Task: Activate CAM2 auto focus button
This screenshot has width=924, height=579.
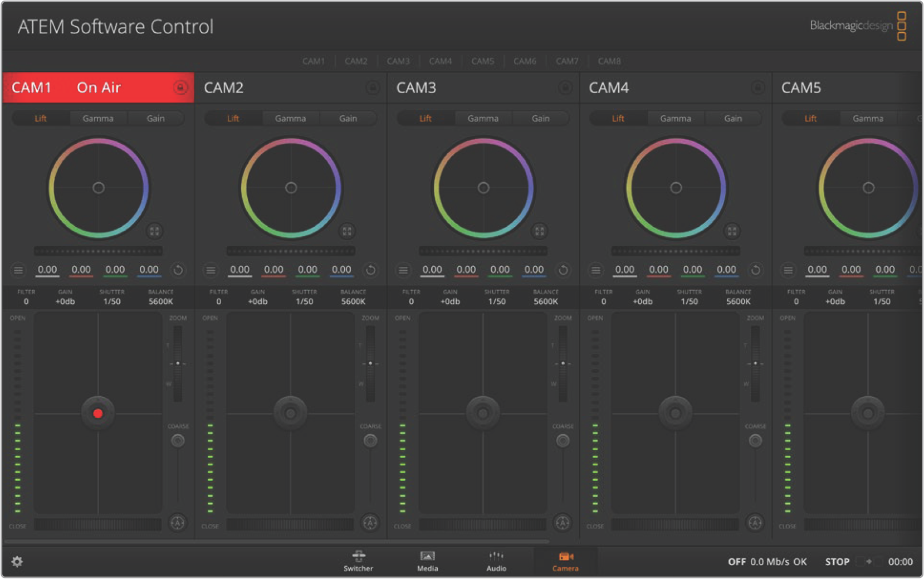Action: tap(370, 523)
